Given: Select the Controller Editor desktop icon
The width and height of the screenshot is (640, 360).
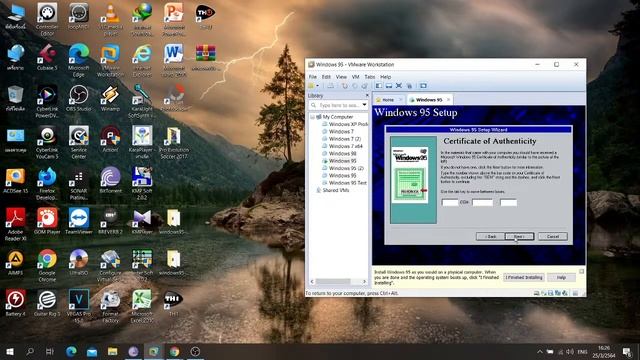Looking at the screenshot, I should coord(47,19).
